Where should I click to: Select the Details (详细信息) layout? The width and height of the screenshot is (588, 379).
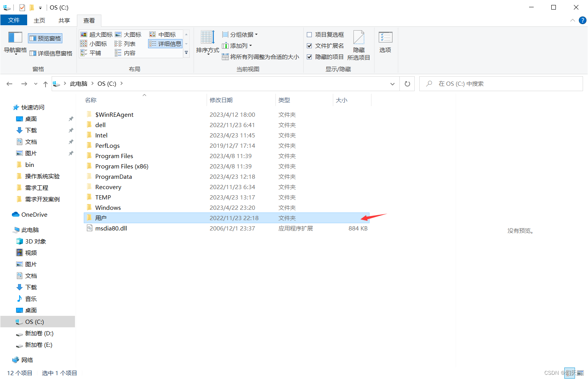pos(165,44)
